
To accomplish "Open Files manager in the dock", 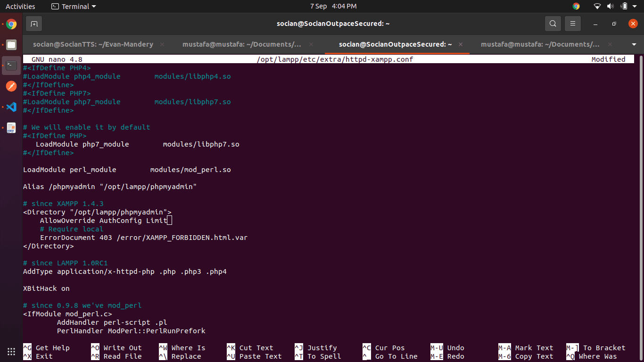I will (x=11, y=45).
